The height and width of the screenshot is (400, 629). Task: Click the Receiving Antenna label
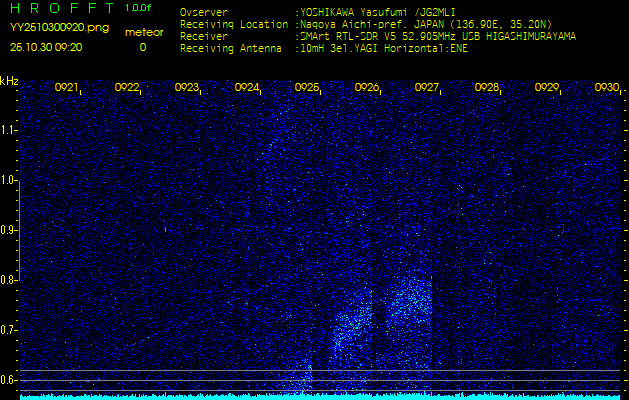point(231,49)
